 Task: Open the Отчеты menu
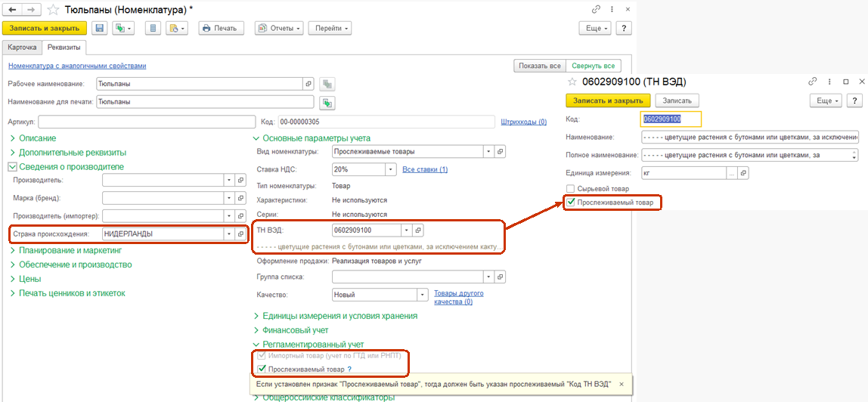point(279,28)
